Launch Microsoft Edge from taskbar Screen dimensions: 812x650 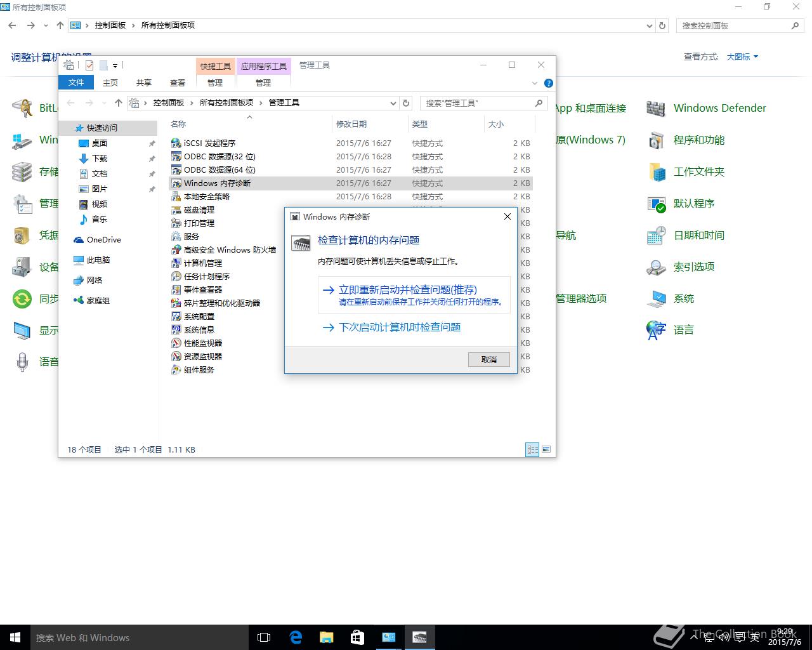[x=296, y=637]
